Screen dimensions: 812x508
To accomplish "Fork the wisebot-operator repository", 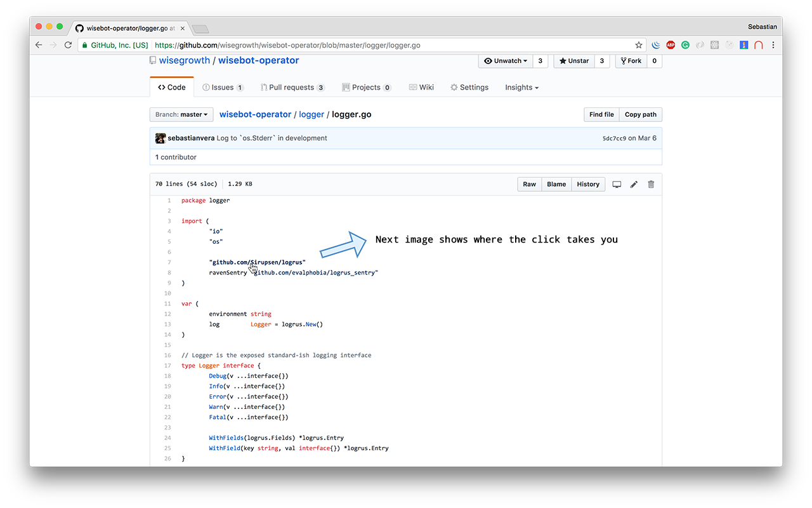I will coord(631,61).
